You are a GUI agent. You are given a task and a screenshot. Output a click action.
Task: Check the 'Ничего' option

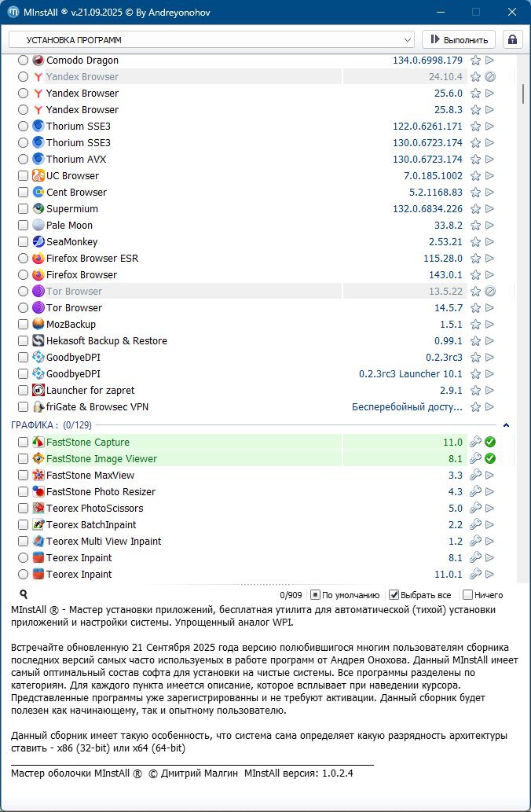point(468,595)
